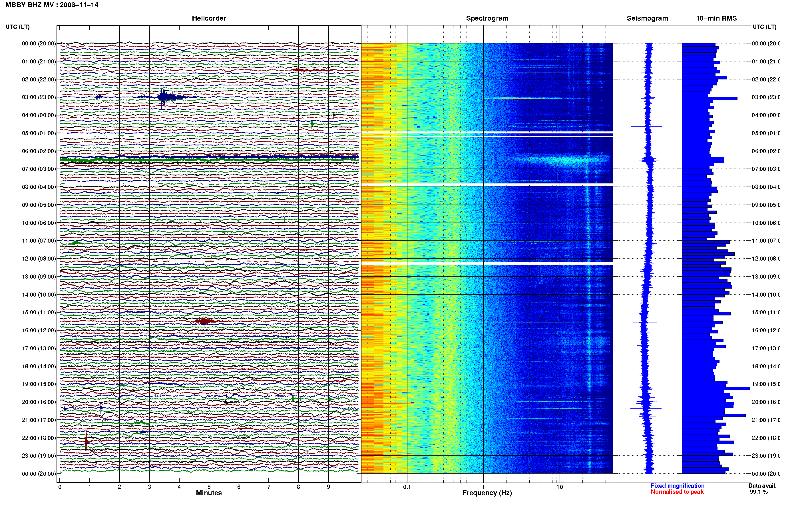812x508 pixels.
Task: Click the '1' frequency tick label
Action: pyautogui.click(x=483, y=487)
